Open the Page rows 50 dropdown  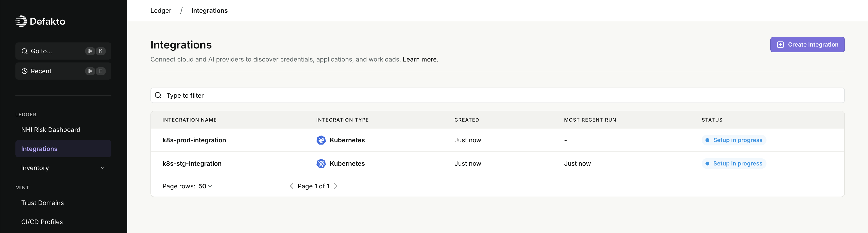[x=205, y=186]
